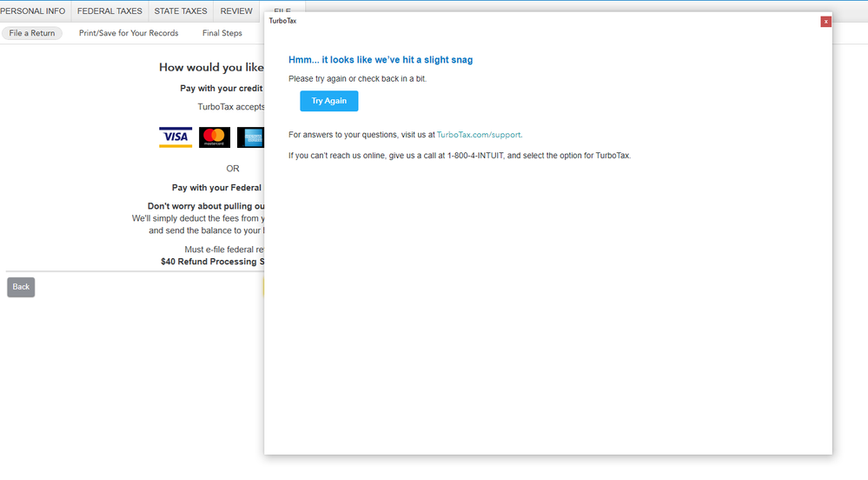Close the TurboTax error dialog

click(x=825, y=22)
